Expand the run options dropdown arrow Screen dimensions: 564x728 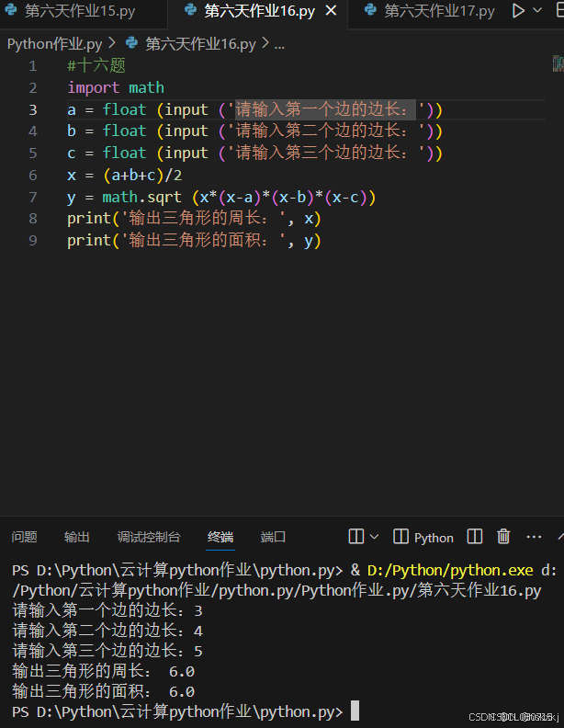(537, 10)
